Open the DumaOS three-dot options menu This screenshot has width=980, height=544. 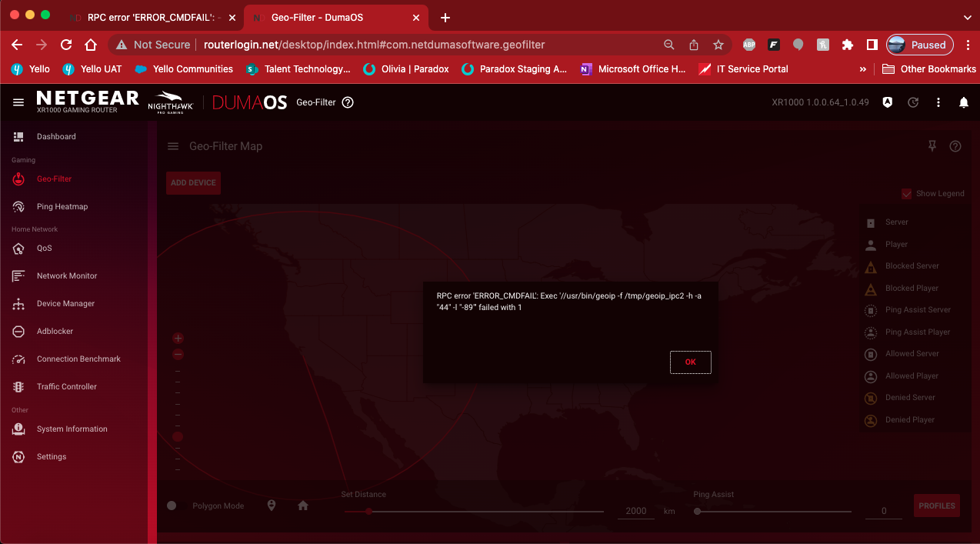coord(938,102)
